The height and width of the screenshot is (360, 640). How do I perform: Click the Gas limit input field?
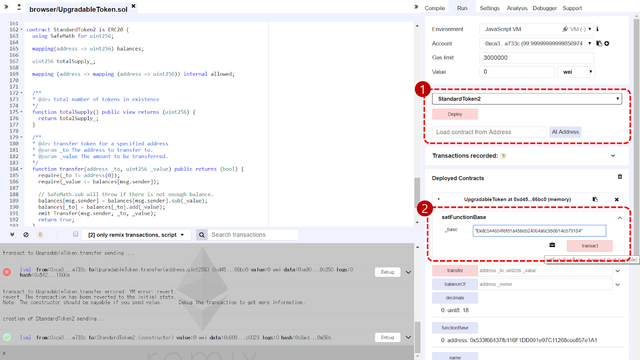click(x=536, y=58)
